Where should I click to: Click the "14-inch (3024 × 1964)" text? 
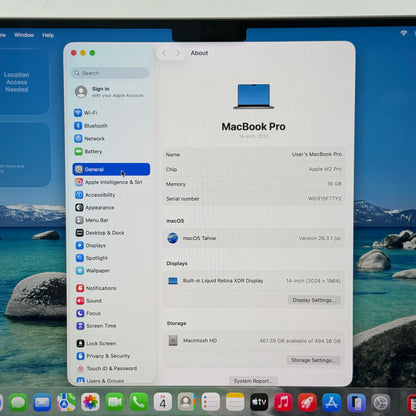[x=313, y=281]
